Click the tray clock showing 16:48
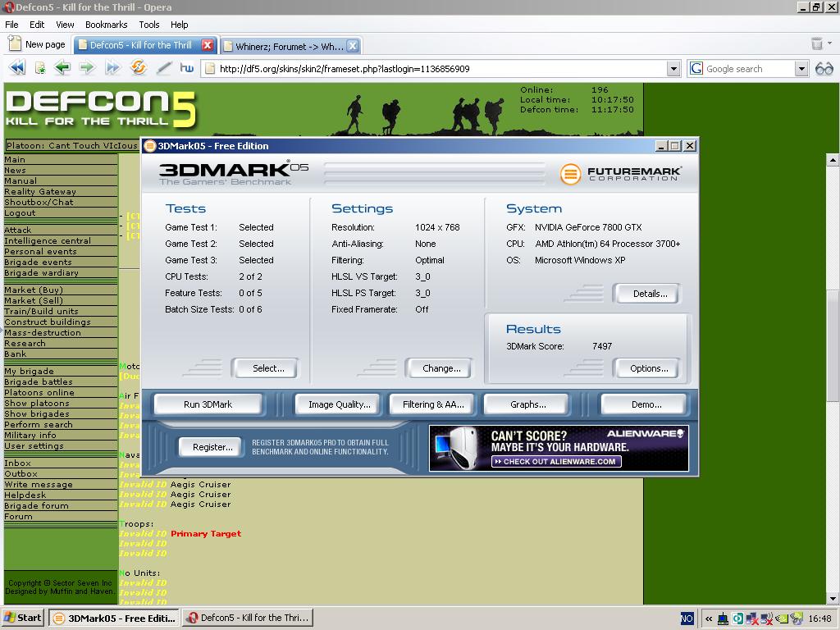 click(819, 619)
